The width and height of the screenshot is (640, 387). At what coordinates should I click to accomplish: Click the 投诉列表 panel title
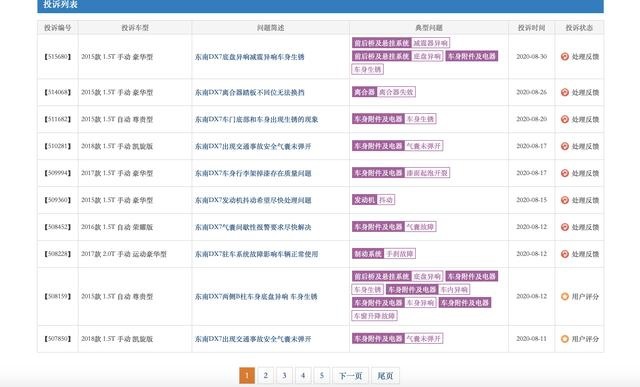pos(60,4)
